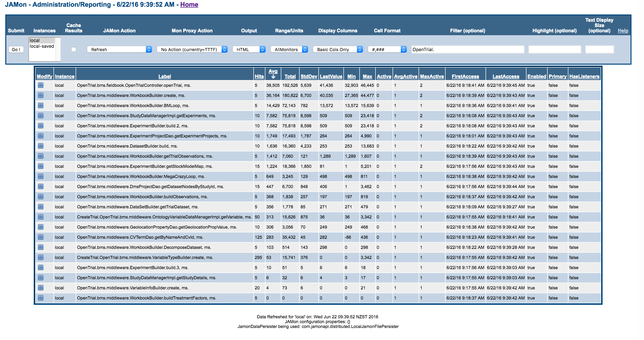Click modify icon for DatasetBuilder.build row
This screenshot has height=340, width=644.
[x=41, y=146]
